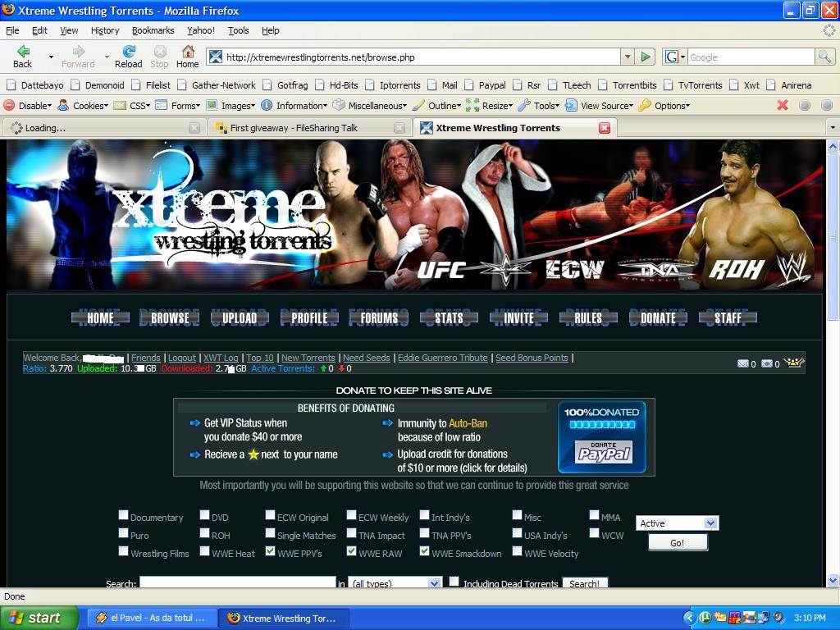Click the DONATE navigation button
This screenshot has width=840, height=630.
click(x=659, y=318)
